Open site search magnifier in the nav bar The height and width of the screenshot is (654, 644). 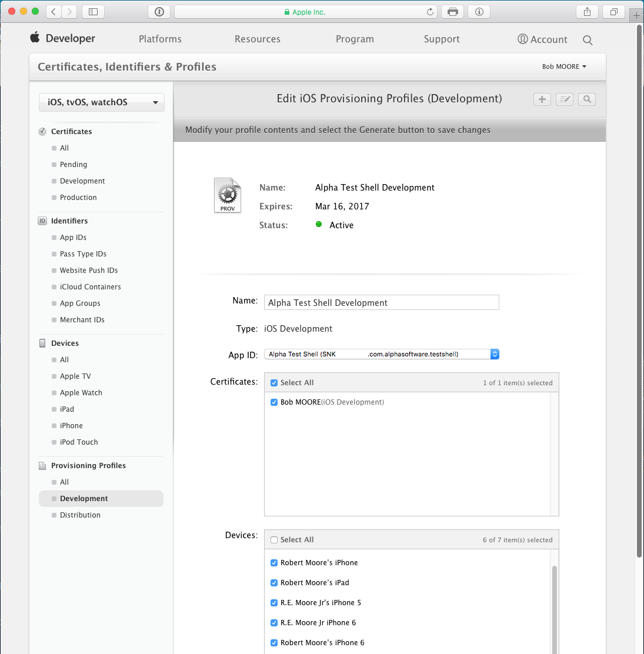(x=588, y=40)
